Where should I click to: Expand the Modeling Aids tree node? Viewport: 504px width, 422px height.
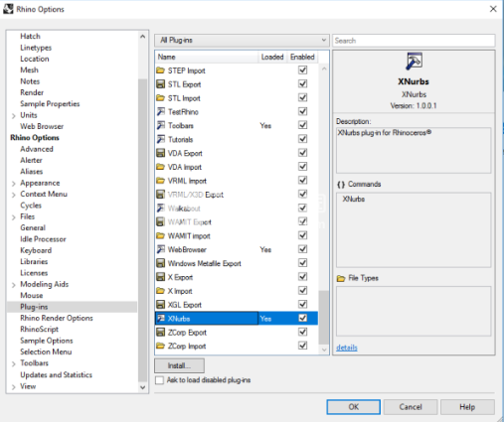point(14,285)
